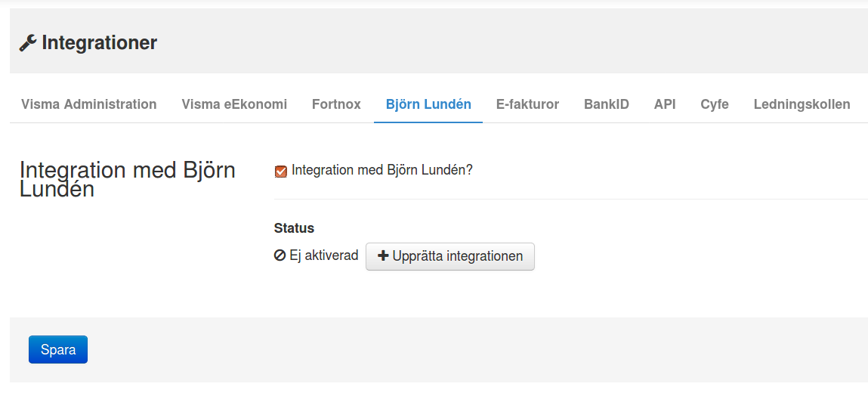Click the prohibited icon next to Ej aktiverad
The height and width of the screenshot is (393, 868).
280,255
